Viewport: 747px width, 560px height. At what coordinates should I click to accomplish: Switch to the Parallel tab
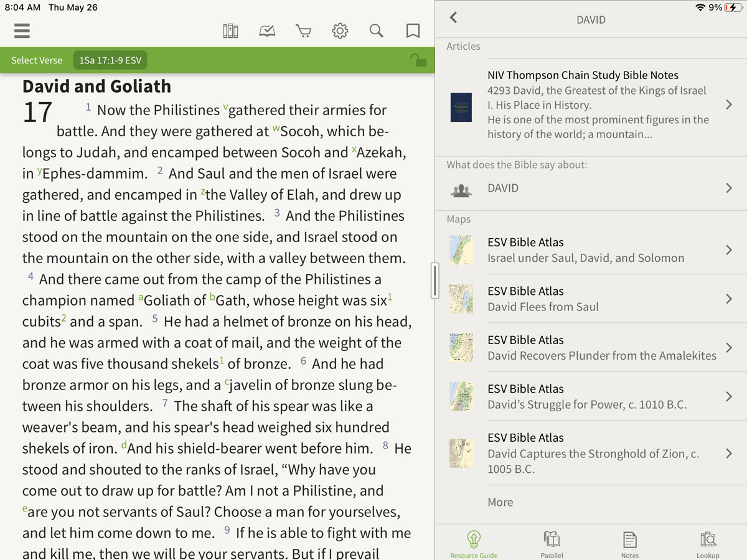[552, 544]
